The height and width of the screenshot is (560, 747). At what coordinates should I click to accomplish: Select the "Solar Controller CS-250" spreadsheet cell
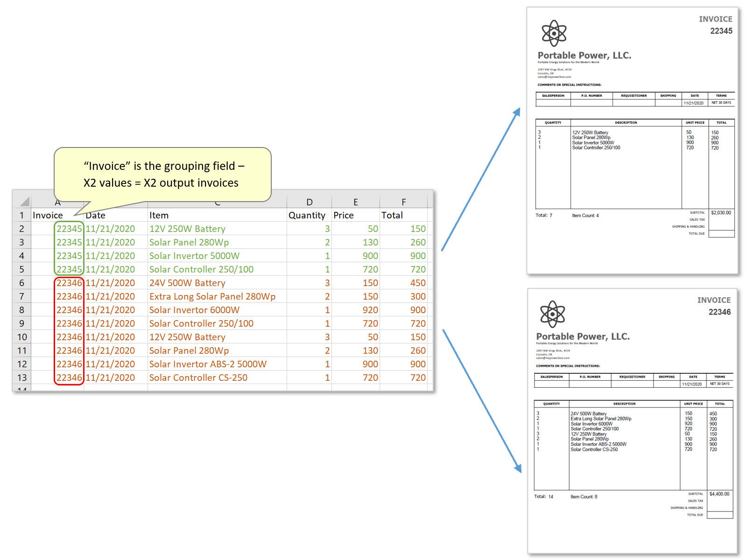(x=198, y=378)
